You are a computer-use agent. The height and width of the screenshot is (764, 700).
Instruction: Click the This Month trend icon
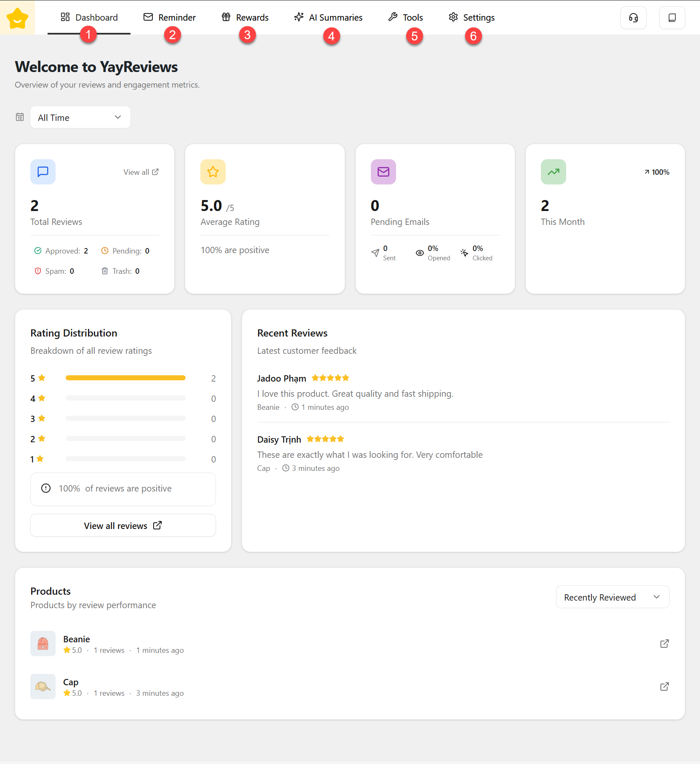tap(553, 172)
